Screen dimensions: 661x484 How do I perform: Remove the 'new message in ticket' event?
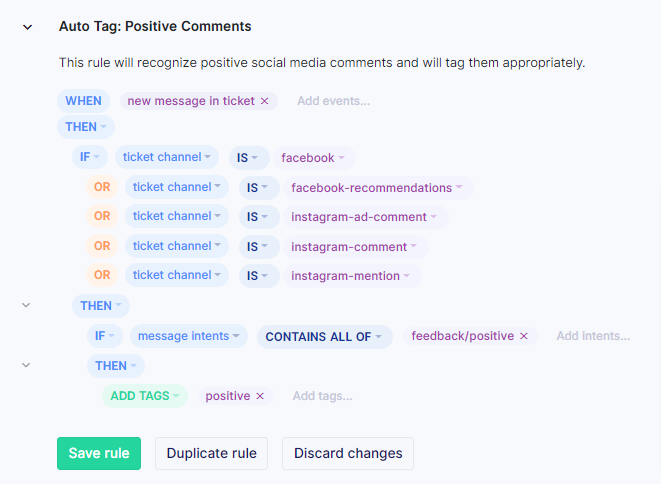click(x=264, y=101)
